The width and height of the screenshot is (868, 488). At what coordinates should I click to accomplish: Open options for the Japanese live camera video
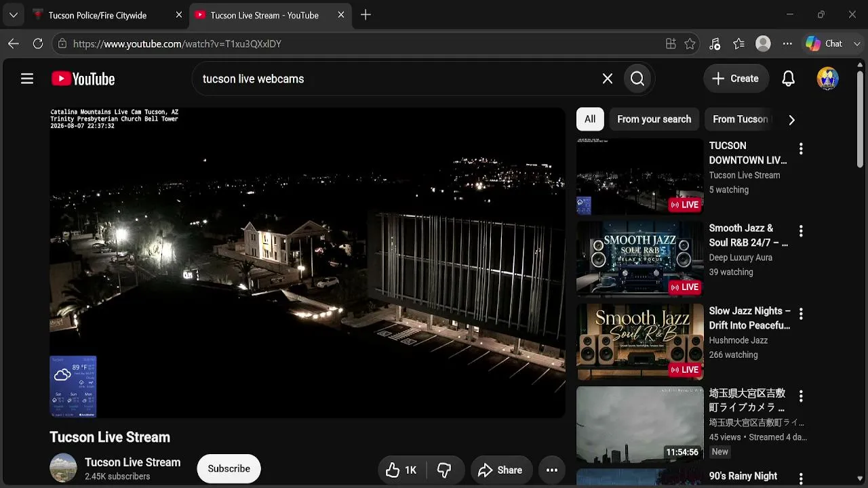pyautogui.click(x=801, y=396)
